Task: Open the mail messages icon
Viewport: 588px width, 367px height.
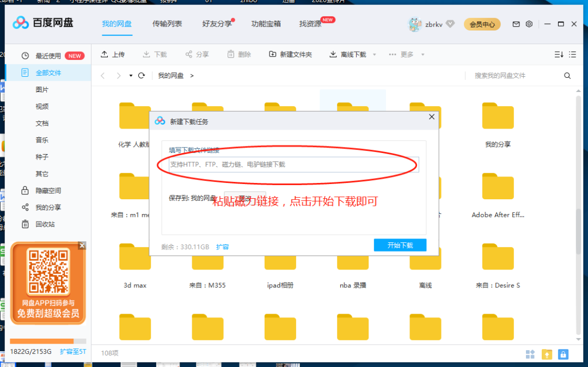Action: 516,24
